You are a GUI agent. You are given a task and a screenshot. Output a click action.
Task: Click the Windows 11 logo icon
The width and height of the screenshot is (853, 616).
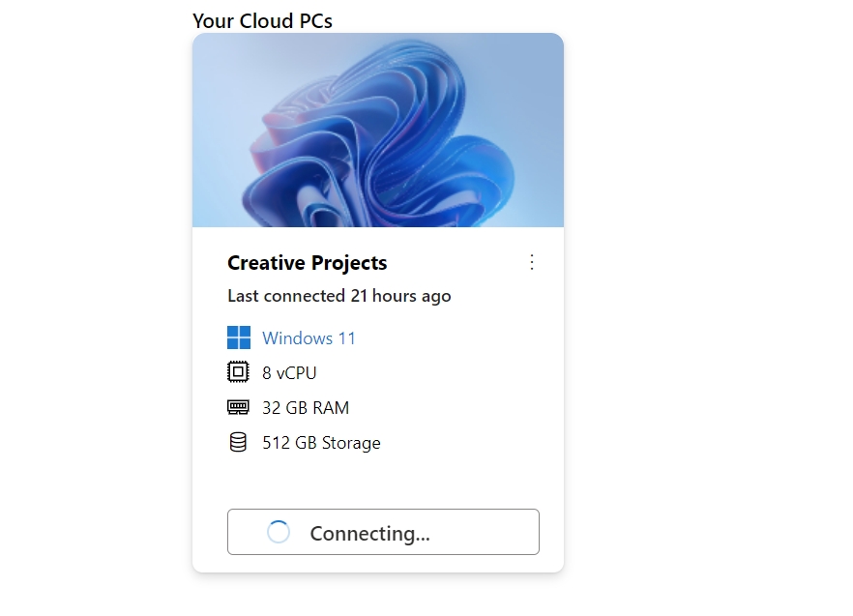coord(238,337)
